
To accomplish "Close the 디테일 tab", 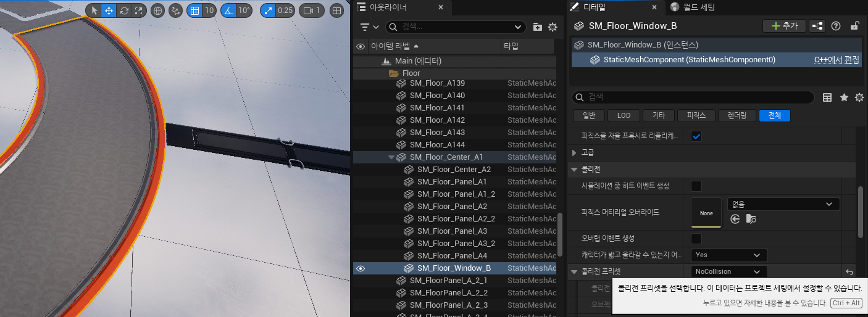I will 654,7.
